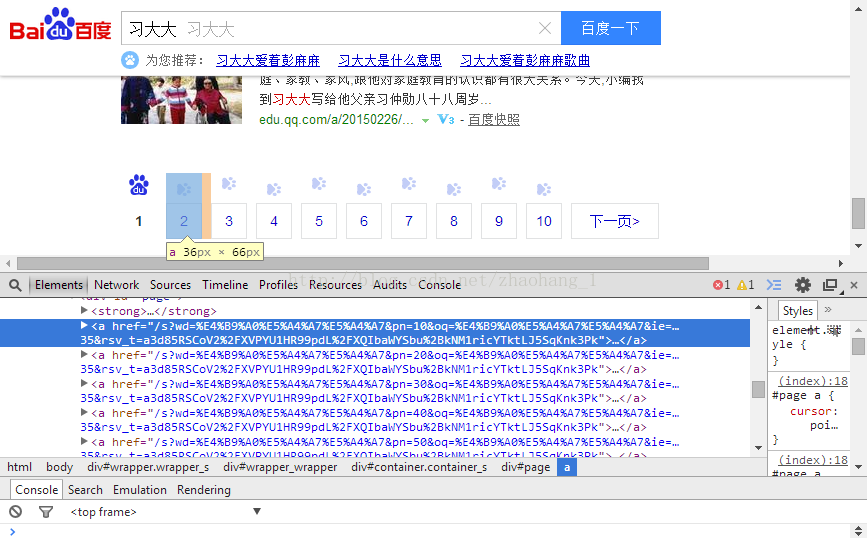Go to results page 4
The height and width of the screenshot is (538, 867).
coord(274,221)
